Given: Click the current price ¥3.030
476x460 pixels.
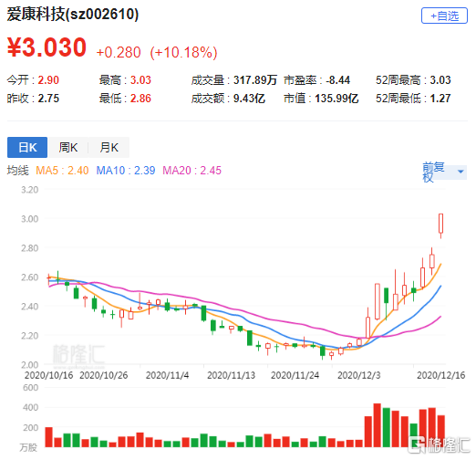Looking at the screenshot, I should pos(47,47).
